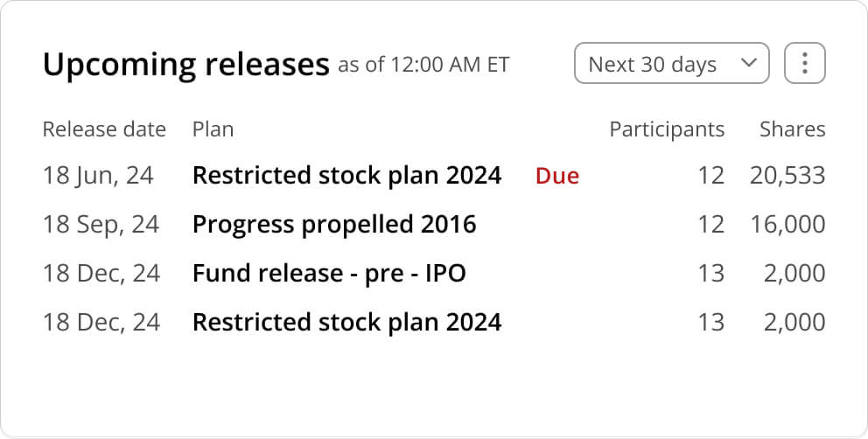This screenshot has width=868, height=439.
Task: Sort by the Shares column header
Action: point(792,129)
